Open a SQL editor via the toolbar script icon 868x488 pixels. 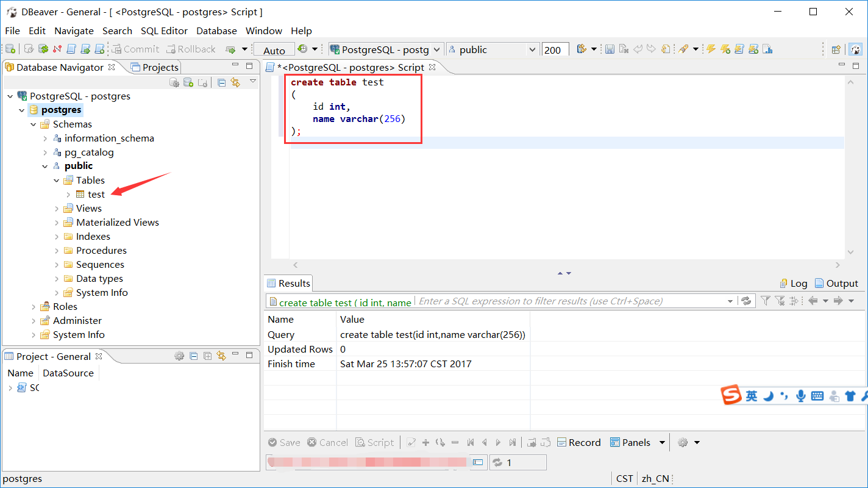[71, 49]
